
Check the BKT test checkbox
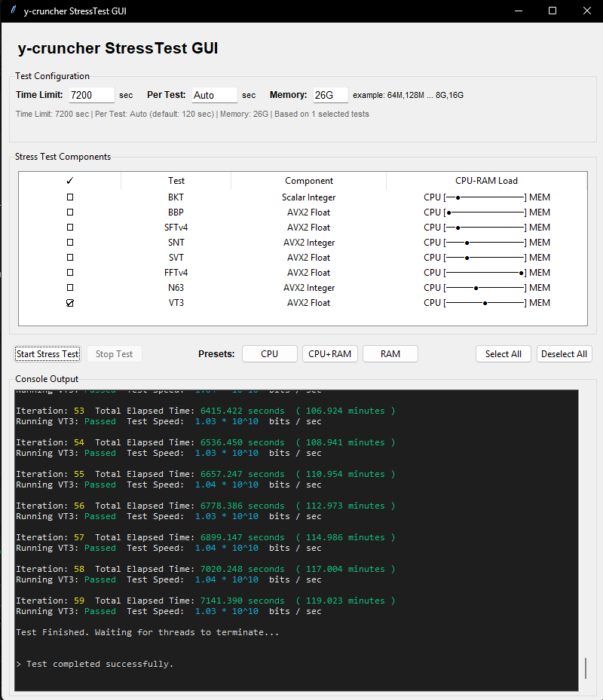[x=70, y=197]
